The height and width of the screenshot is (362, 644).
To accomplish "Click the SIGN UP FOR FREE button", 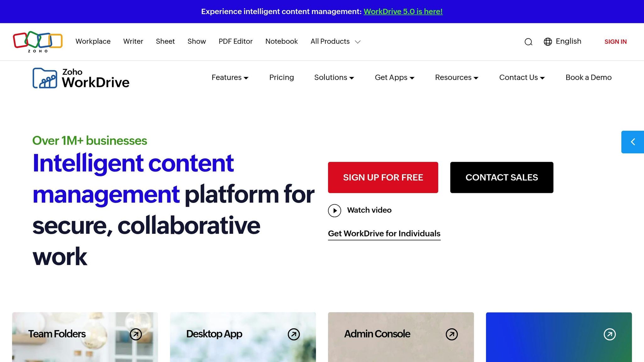I will click(x=383, y=177).
